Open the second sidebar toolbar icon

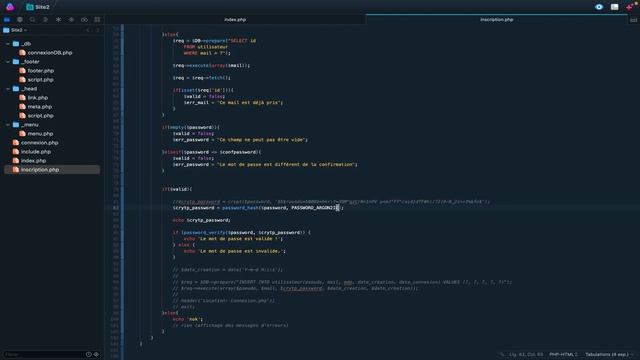(20, 20)
